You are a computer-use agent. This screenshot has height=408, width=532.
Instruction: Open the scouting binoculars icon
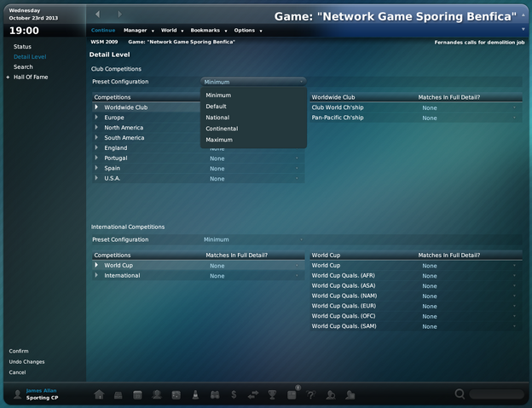pos(215,394)
